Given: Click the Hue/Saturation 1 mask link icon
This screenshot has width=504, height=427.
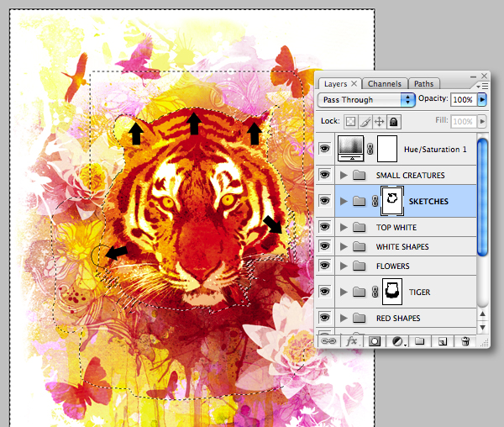Looking at the screenshot, I should (370, 149).
